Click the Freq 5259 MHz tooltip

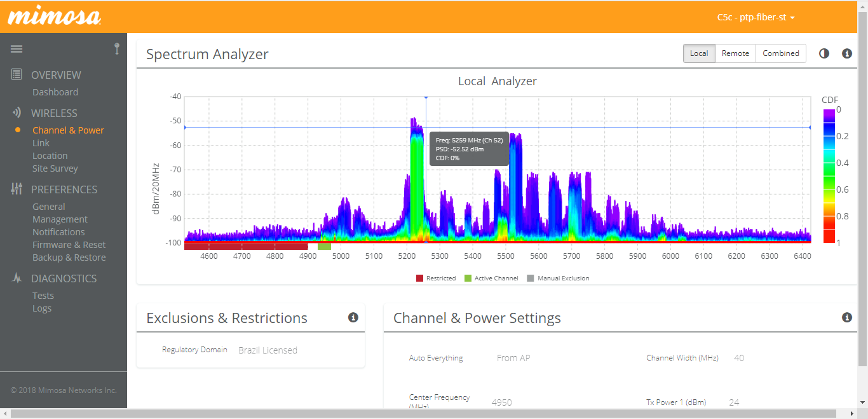469,149
